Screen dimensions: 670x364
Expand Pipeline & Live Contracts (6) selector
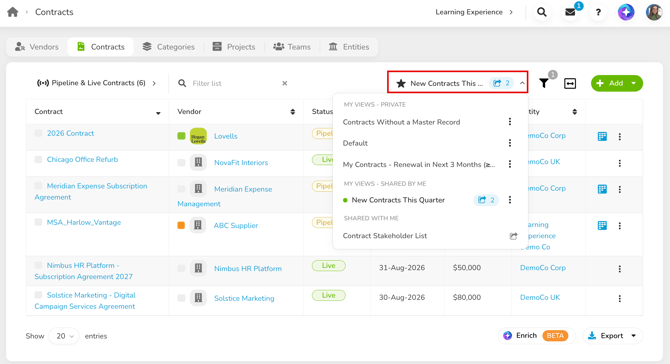click(97, 83)
